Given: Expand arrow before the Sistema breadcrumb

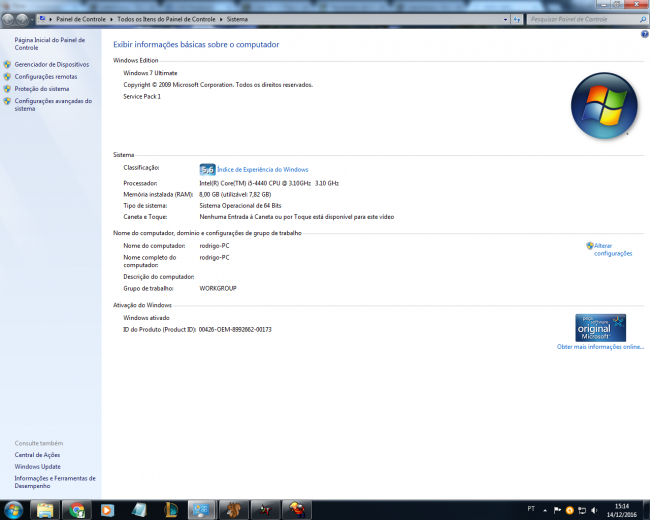Looking at the screenshot, I should (x=221, y=19).
